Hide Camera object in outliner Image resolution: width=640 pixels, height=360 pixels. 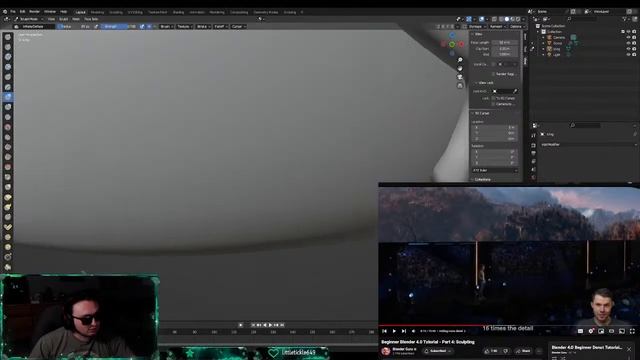click(x=629, y=38)
